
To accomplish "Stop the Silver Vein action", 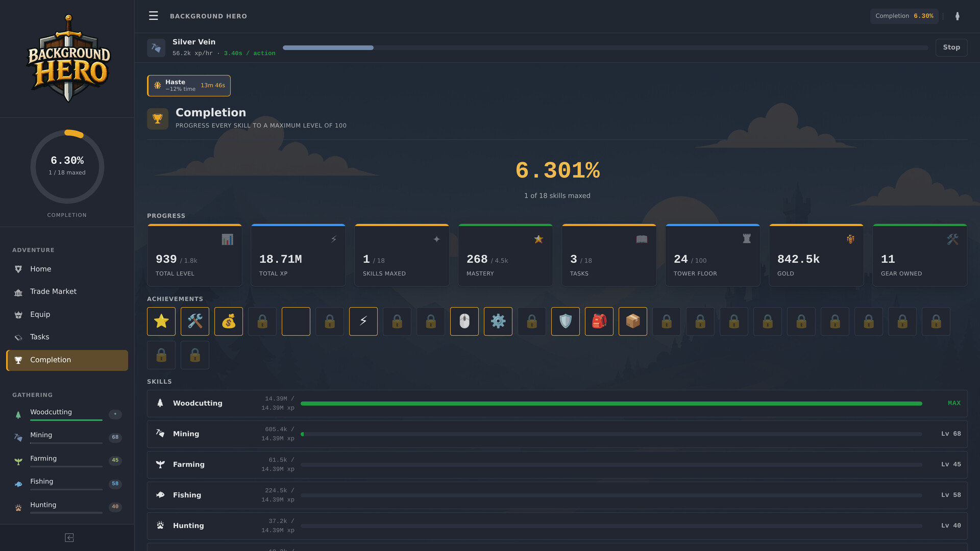I will coord(951,47).
